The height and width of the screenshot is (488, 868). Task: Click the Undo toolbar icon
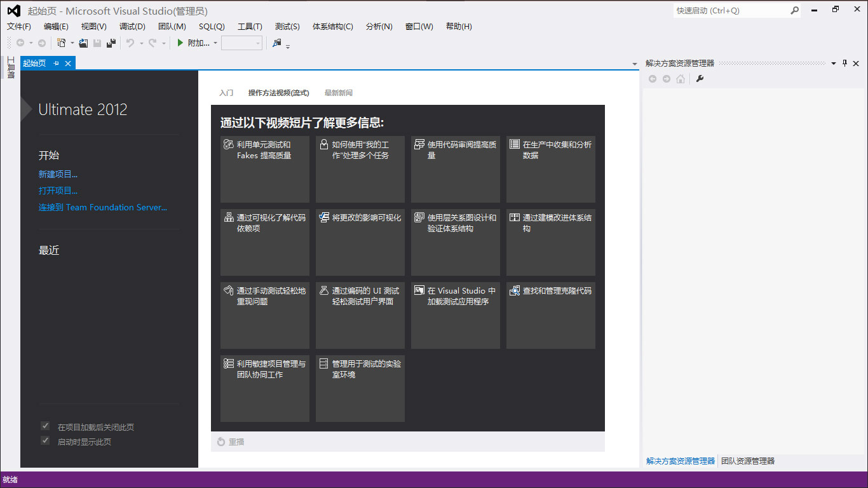click(130, 43)
